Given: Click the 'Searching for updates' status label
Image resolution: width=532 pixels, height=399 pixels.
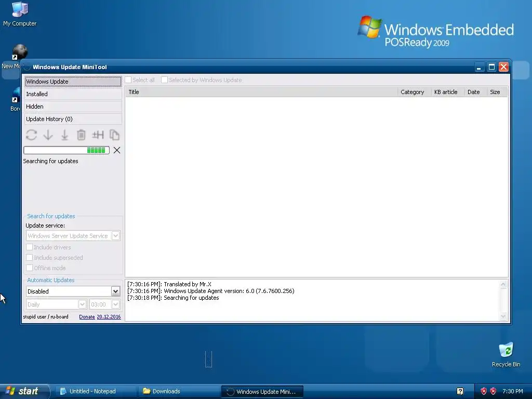Looking at the screenshot, I should click(50, 161).
